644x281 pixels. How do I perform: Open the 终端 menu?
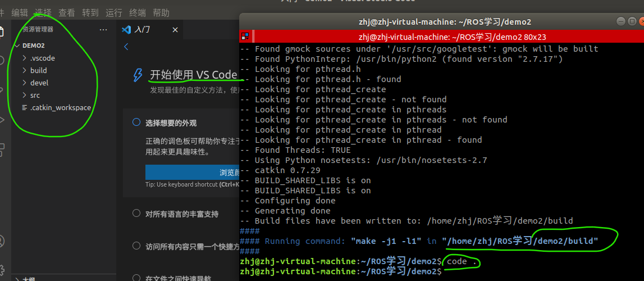tap(137, 13)
